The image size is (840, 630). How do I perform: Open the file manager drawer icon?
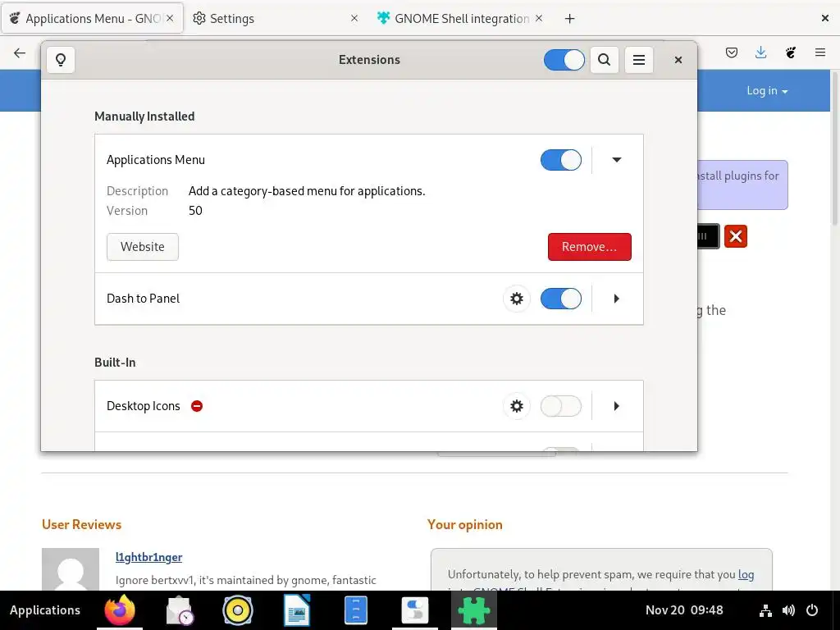(356, 610)
